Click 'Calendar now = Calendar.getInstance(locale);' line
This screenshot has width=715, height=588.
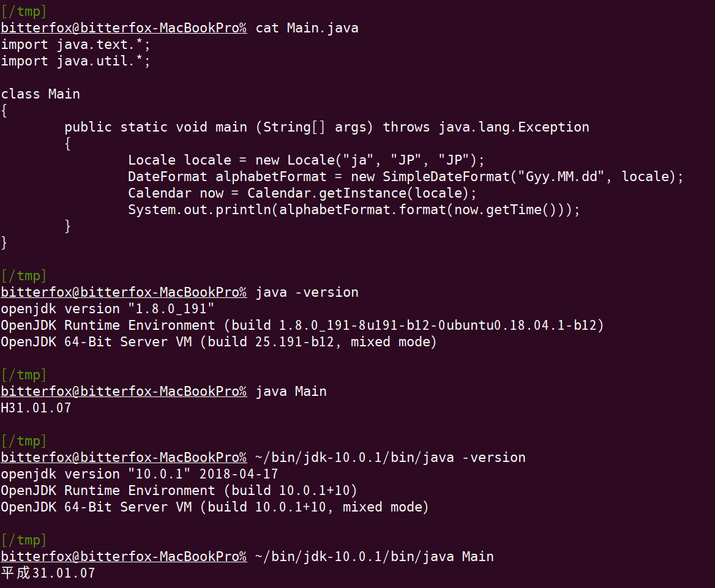pos(302,193)
